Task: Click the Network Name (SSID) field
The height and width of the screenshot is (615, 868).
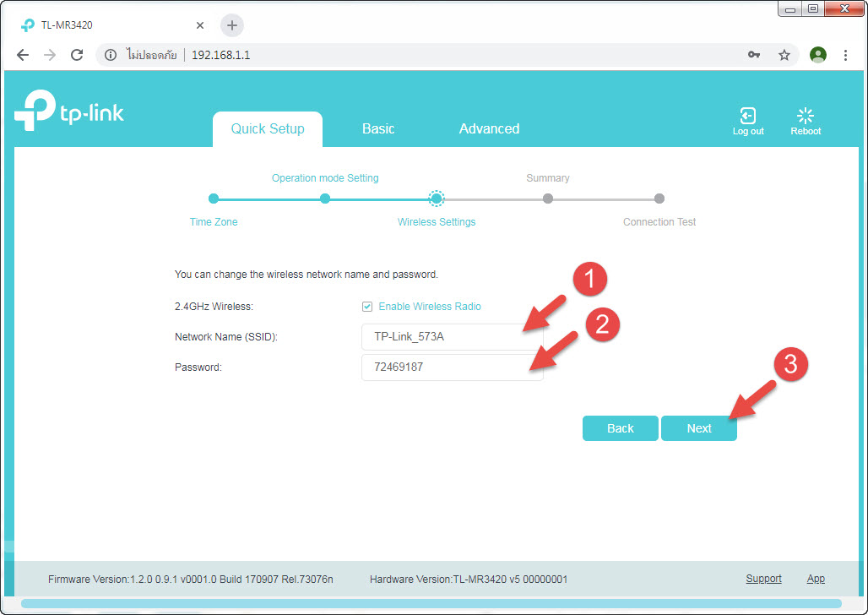Action: [453, 337]
